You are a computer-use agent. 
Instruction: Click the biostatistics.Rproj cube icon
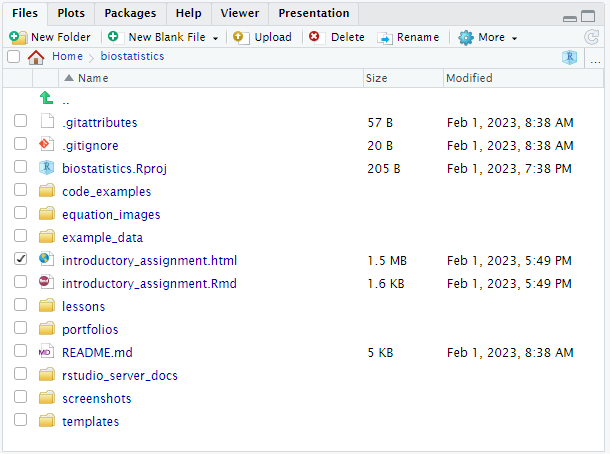47,167
